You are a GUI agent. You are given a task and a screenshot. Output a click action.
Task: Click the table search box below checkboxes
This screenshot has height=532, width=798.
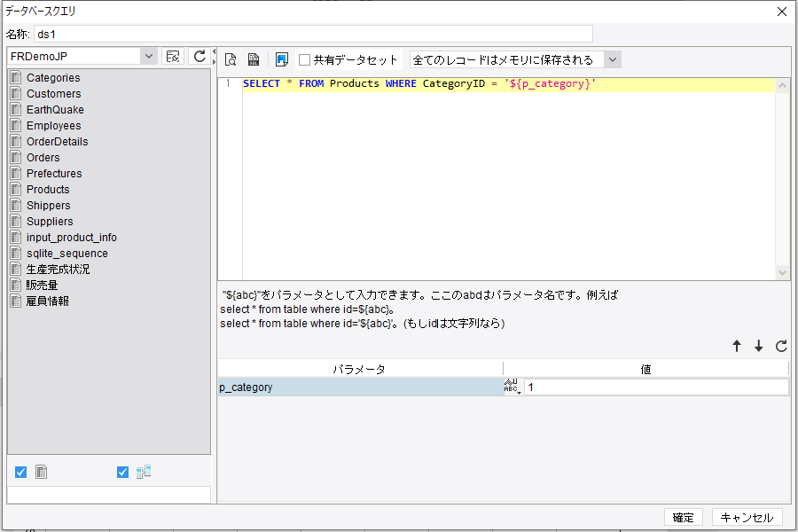pyautogui.click(x=109, y=495)
